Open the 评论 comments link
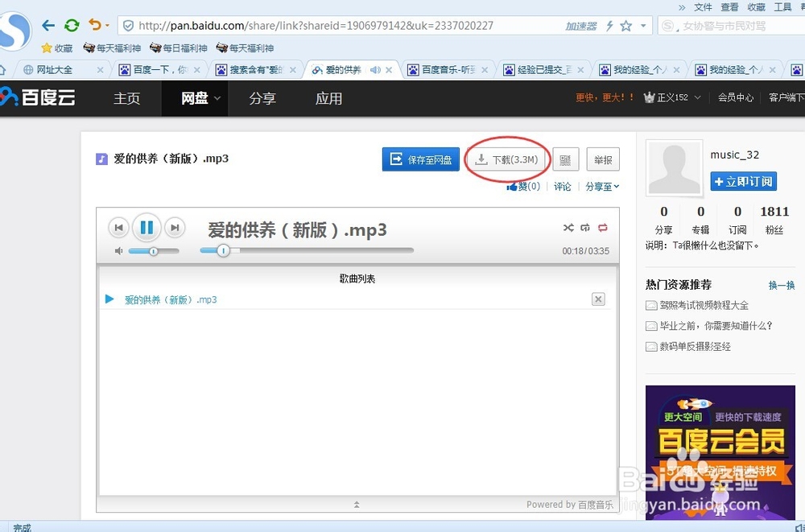The width and height of the screenshot is (805, 532). click(562, 187)
